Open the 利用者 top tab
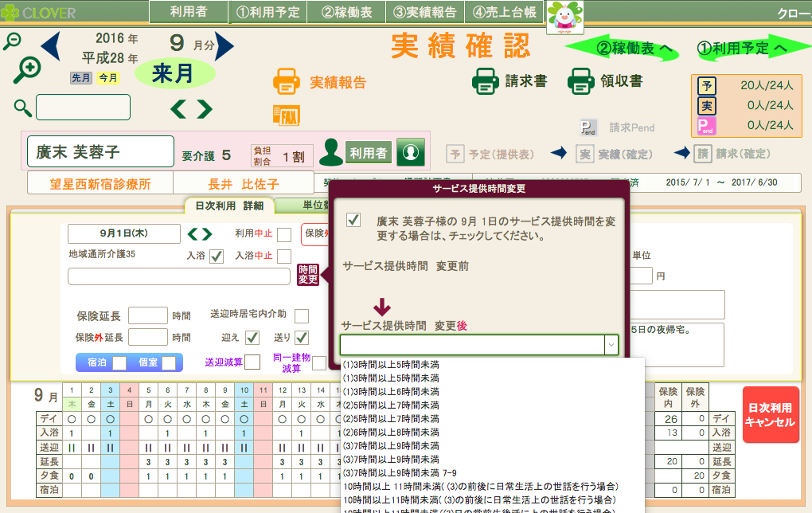 coord(189,12)
